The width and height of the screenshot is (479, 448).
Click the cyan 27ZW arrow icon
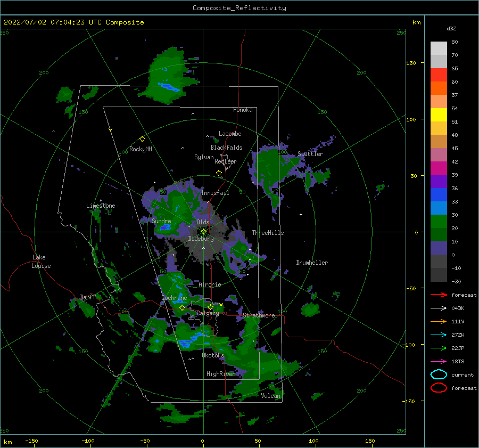[439, 335]
